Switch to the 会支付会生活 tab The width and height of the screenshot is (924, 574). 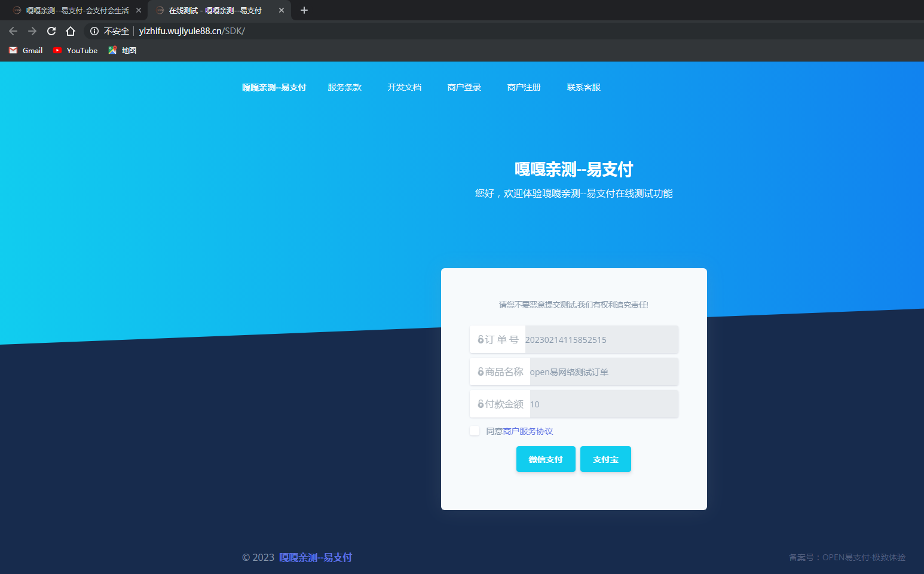click(77, 10)
